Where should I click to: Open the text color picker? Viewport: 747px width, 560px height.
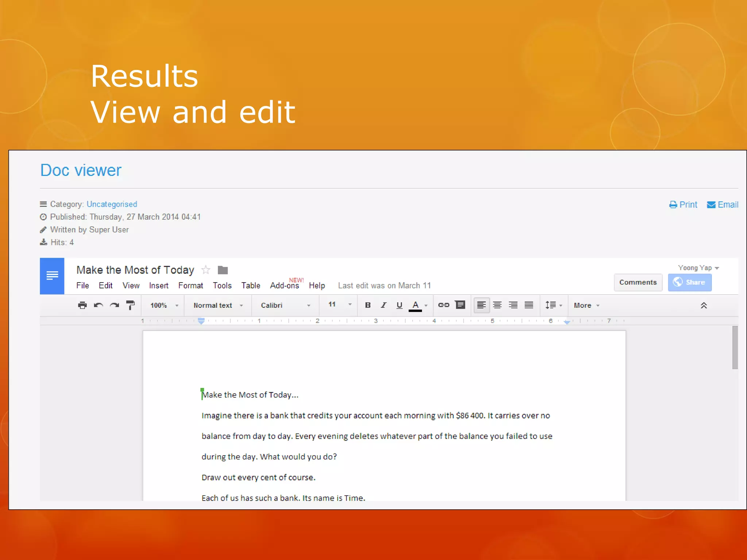point(418,306)
